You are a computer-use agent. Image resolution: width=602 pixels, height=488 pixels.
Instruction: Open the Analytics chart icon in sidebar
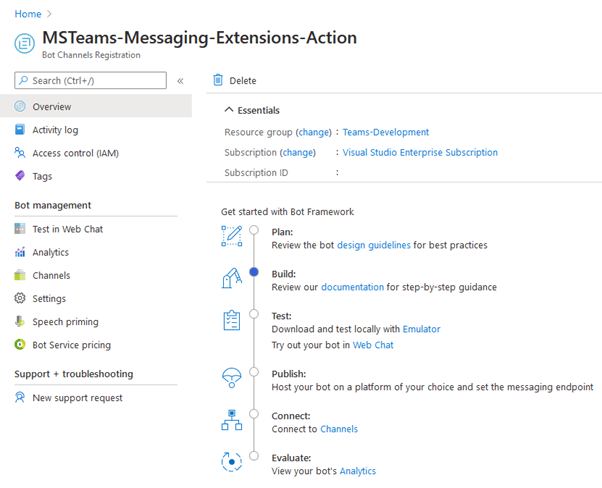(21, 253)
